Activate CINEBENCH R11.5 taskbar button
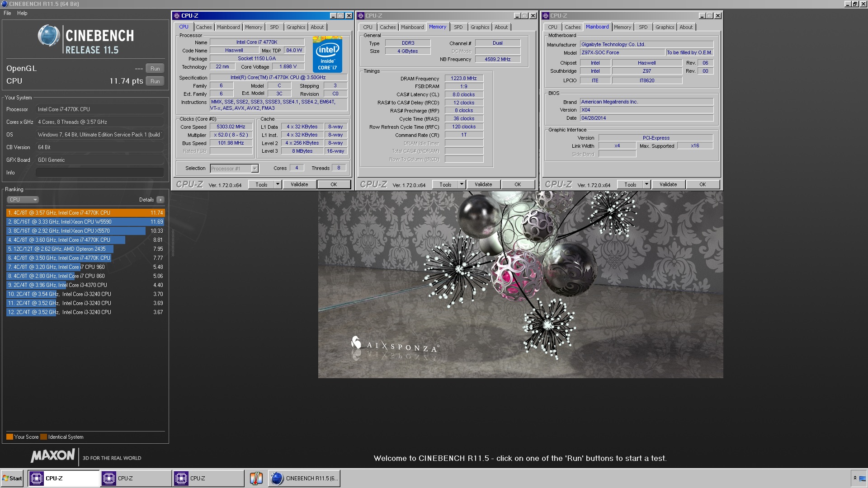Viewport: 868px width, 488px height. coord(304,478)
